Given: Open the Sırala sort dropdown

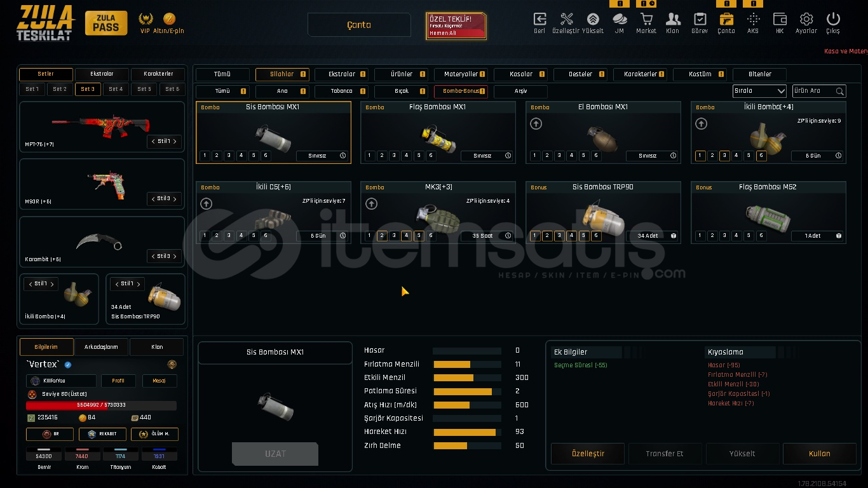Looking at the screenshot, I should point(759,91).
